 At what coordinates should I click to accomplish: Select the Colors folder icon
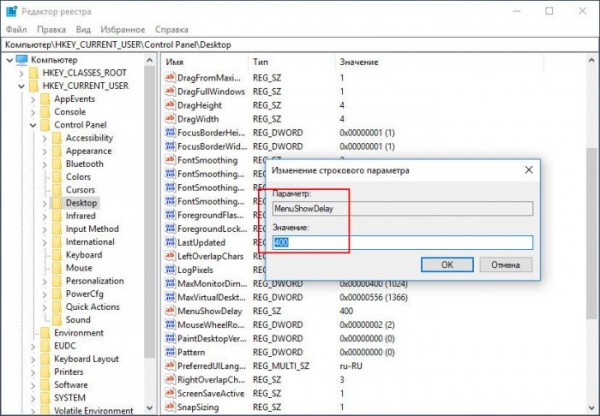coord(57,177)
